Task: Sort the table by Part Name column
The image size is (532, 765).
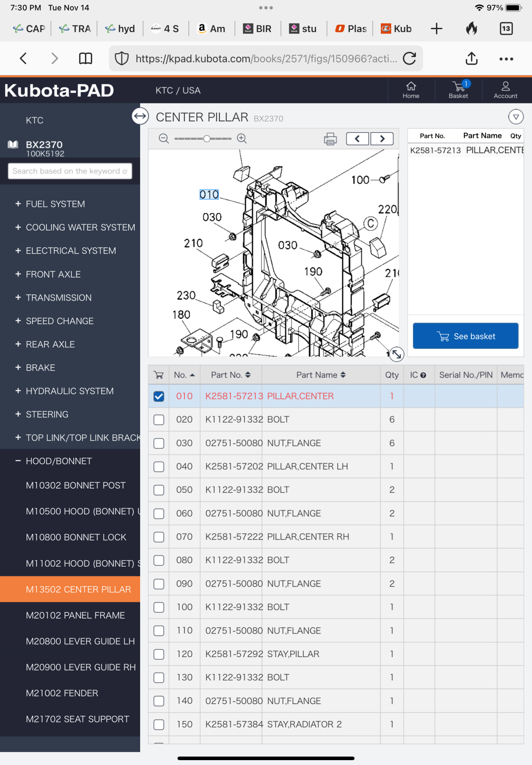Action: click(321, 375)
